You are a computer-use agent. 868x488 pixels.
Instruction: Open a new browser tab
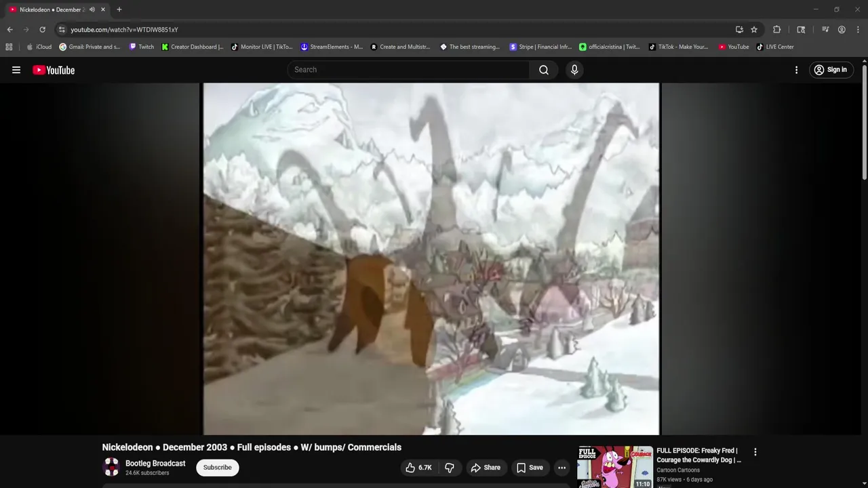click(119, 9)
